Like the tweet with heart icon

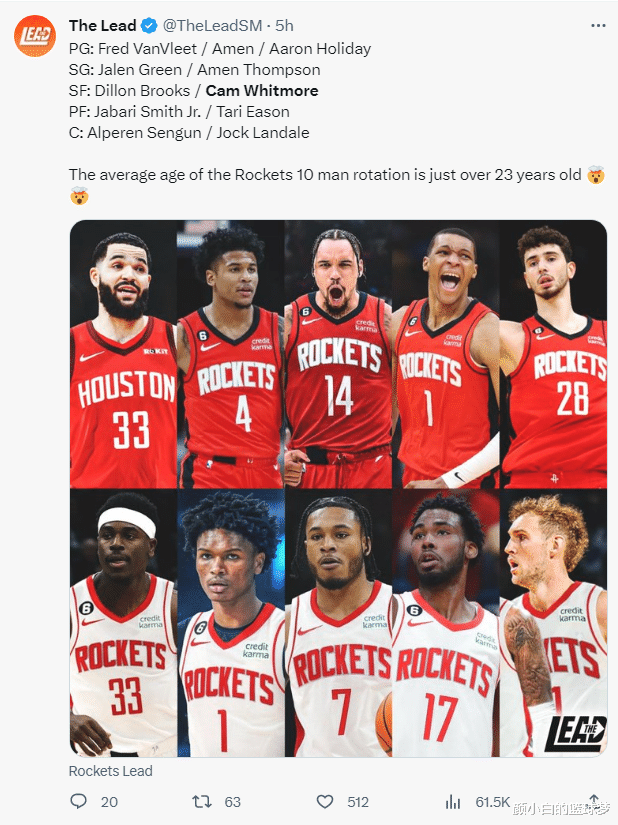point(325,801)
